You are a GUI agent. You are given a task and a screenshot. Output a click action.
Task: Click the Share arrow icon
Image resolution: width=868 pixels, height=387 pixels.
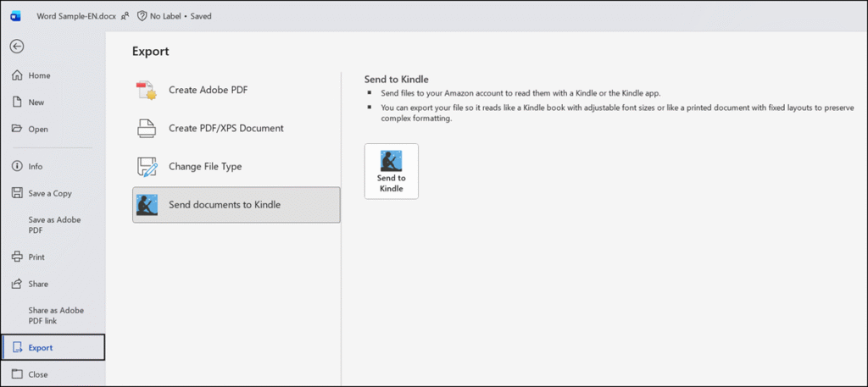point(17,284)
